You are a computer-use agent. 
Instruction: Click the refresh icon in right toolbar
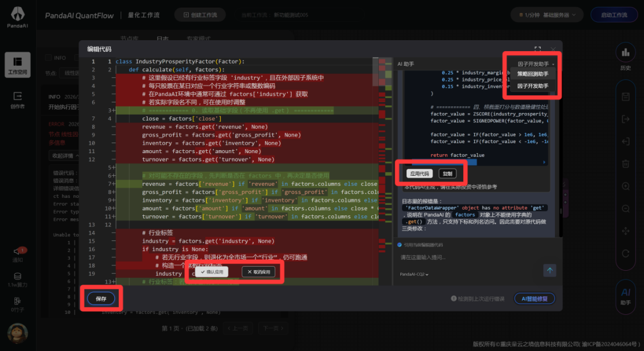coord(625,253)
